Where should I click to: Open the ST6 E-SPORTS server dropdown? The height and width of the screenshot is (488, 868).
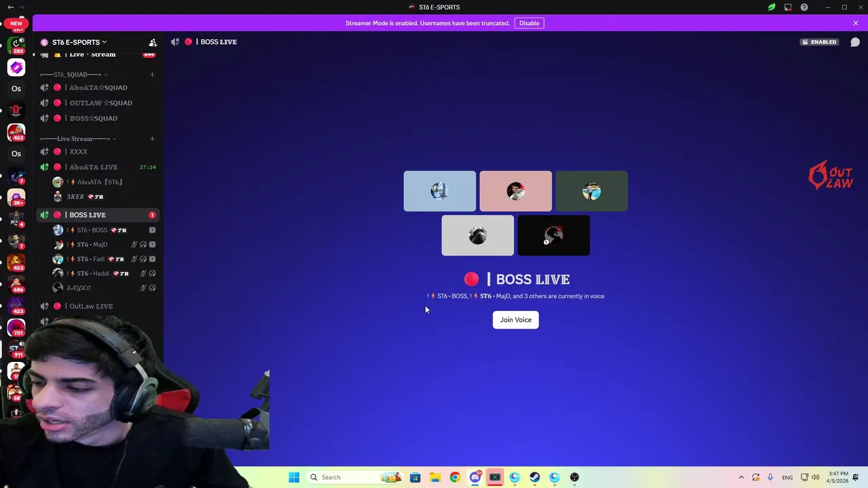[x=80, y=42]
